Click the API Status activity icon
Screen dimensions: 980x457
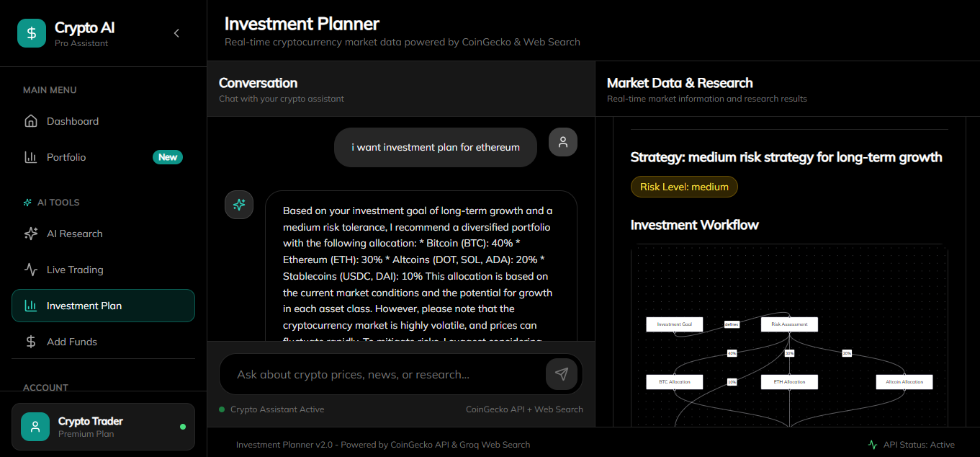(873, 445)
